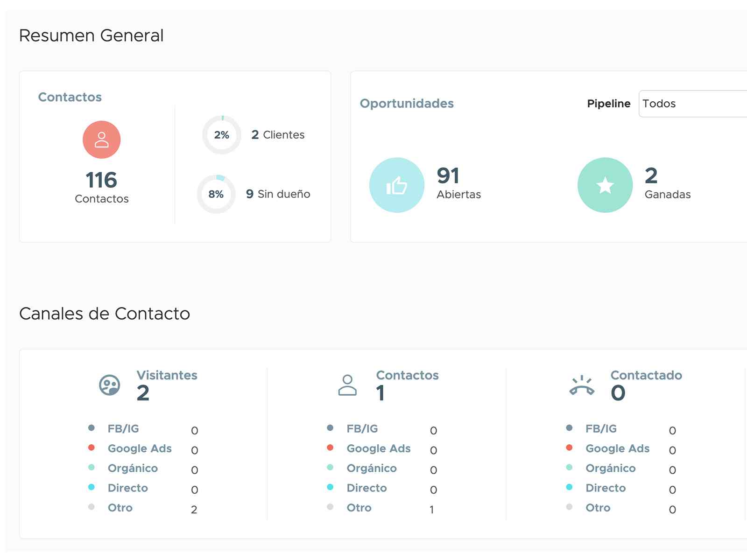The width and height of the screenshot is (747, 560).
Task: Toggle the Google Ads indicator under Contactos
Action: coord(330,447)
